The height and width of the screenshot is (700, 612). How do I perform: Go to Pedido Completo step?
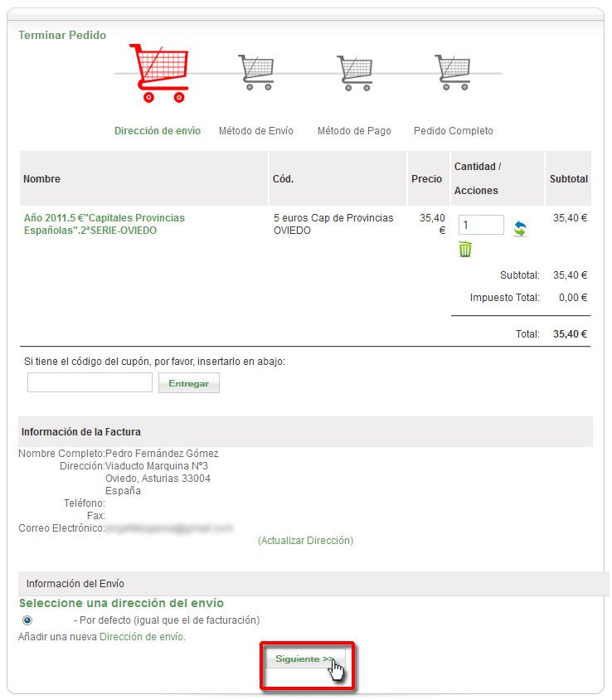click(x=453, y=131)
